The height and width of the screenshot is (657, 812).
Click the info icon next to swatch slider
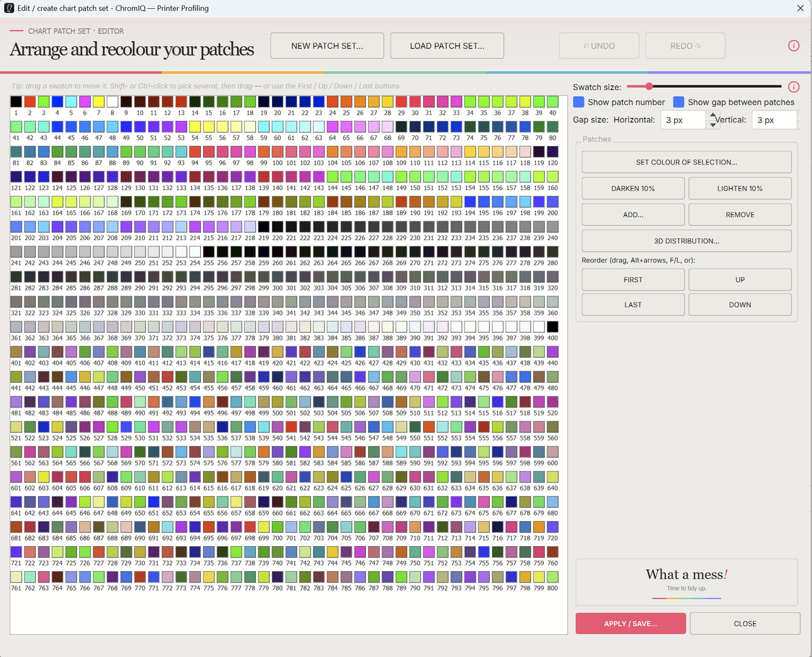[794, 87]
